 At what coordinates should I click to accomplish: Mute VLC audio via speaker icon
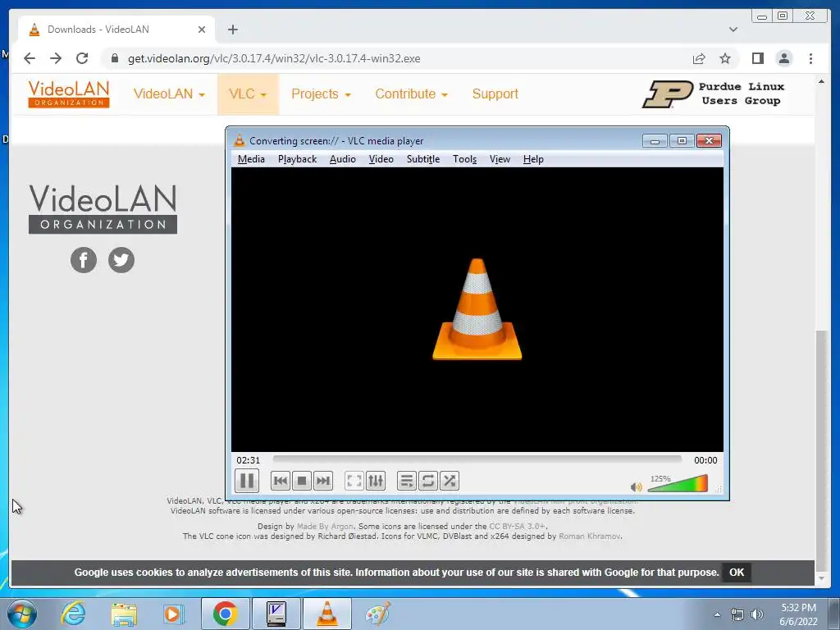click(636, 486)
